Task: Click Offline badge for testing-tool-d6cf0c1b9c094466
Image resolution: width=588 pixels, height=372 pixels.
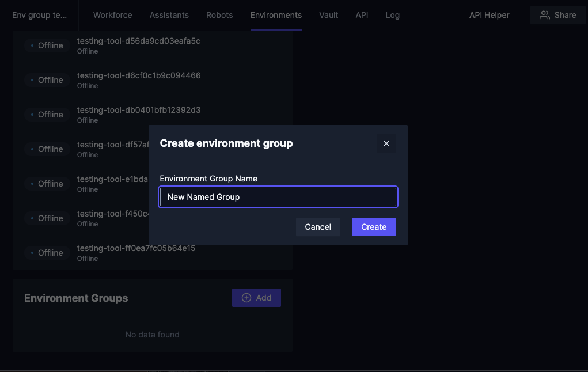Action: coord(47,80)
